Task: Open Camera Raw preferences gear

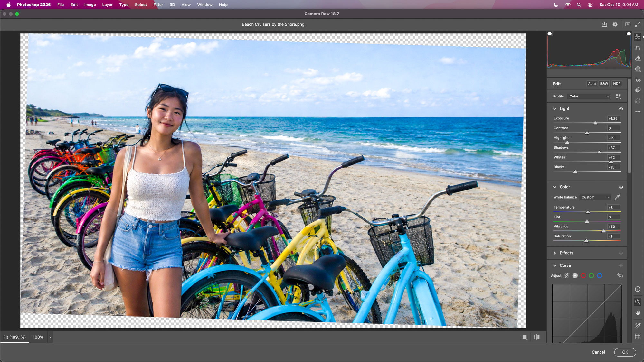Action: pyautogui.click(x=615, y=24)
